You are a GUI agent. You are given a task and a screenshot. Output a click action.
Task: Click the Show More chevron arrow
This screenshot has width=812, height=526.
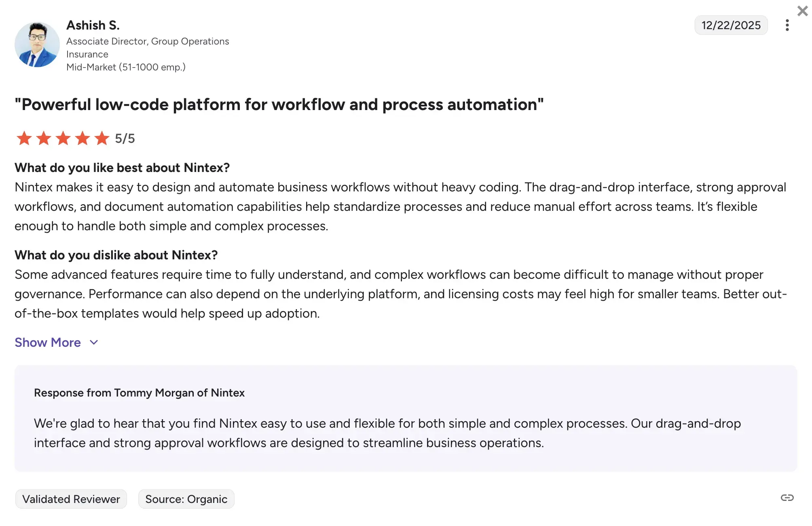click(93, 342)
